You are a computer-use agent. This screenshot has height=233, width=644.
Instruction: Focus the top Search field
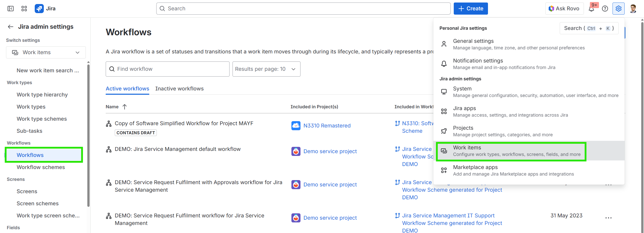303,9
